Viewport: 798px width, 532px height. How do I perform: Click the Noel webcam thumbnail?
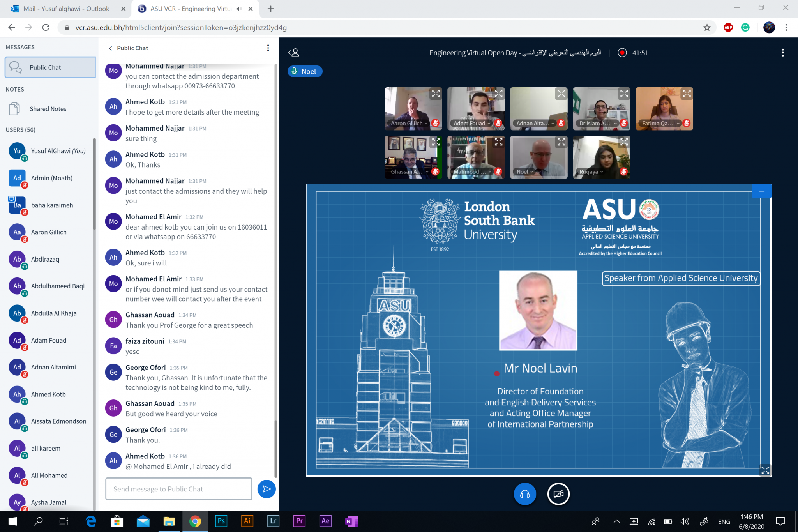point(538,157)
